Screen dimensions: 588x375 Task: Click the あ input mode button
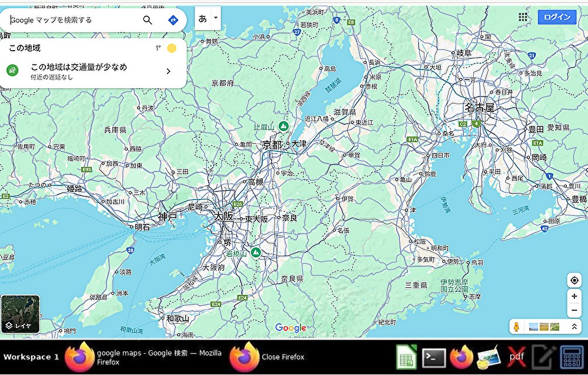(203, 18)
